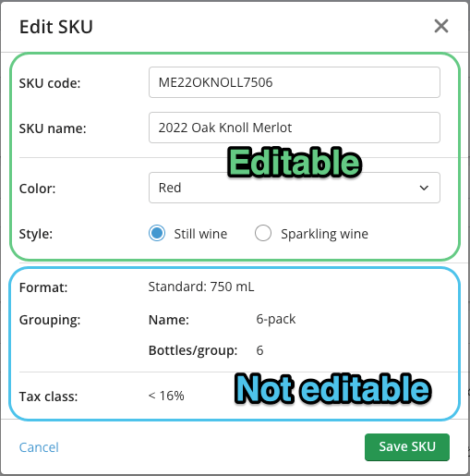This screenshot has height=476, width=470.
Task: Save changes with Save SKU button
Action: point(407,447)
